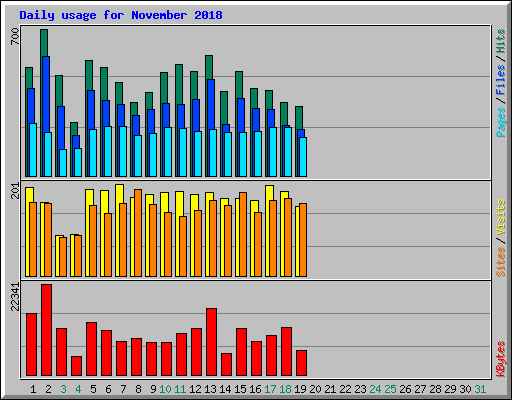
Task: Select green day 31 label
Action: 480,389
